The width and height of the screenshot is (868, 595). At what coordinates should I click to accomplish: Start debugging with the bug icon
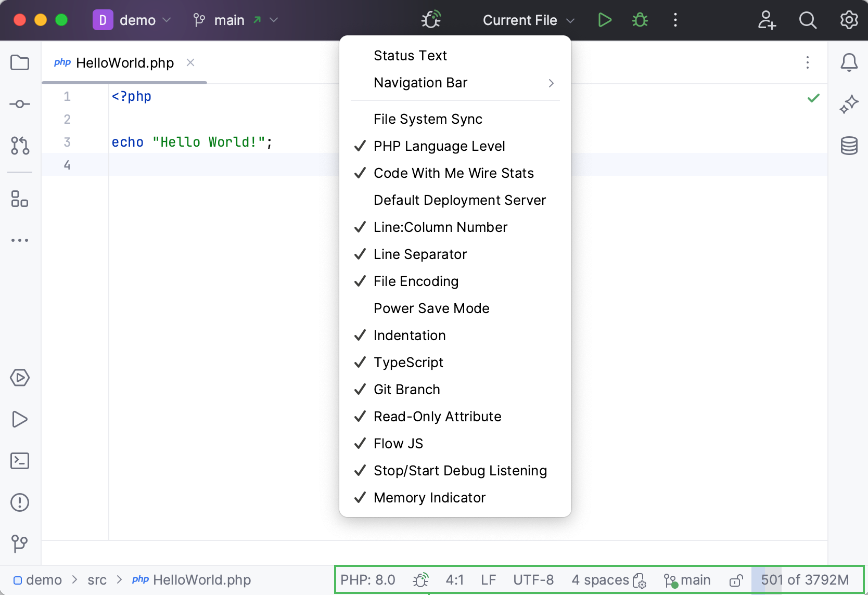tap(639, 20)
